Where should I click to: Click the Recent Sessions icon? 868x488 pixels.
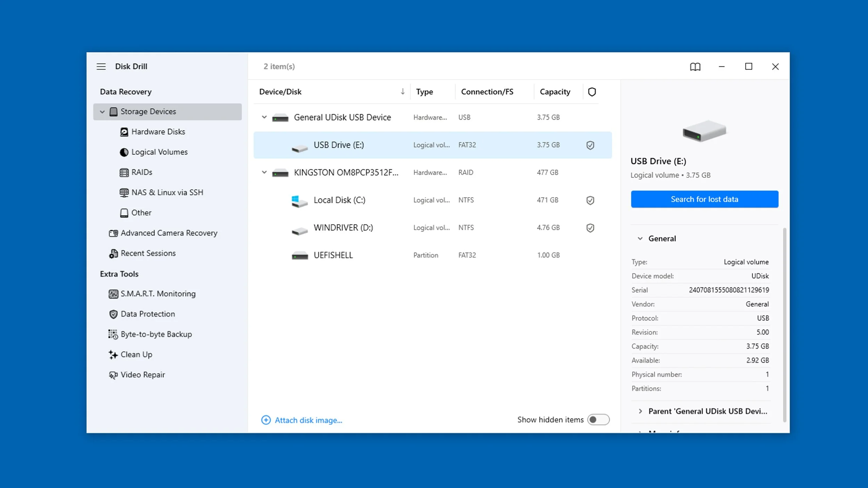(x=113, y=254)
